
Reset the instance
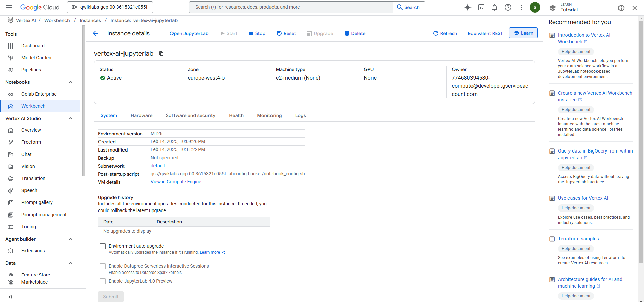(x=286, y=33)
